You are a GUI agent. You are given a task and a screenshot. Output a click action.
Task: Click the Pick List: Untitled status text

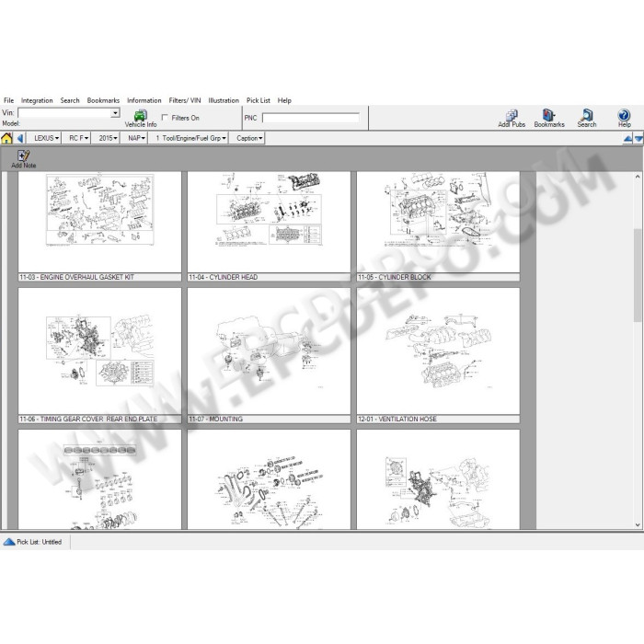click(x=39, y=542)
